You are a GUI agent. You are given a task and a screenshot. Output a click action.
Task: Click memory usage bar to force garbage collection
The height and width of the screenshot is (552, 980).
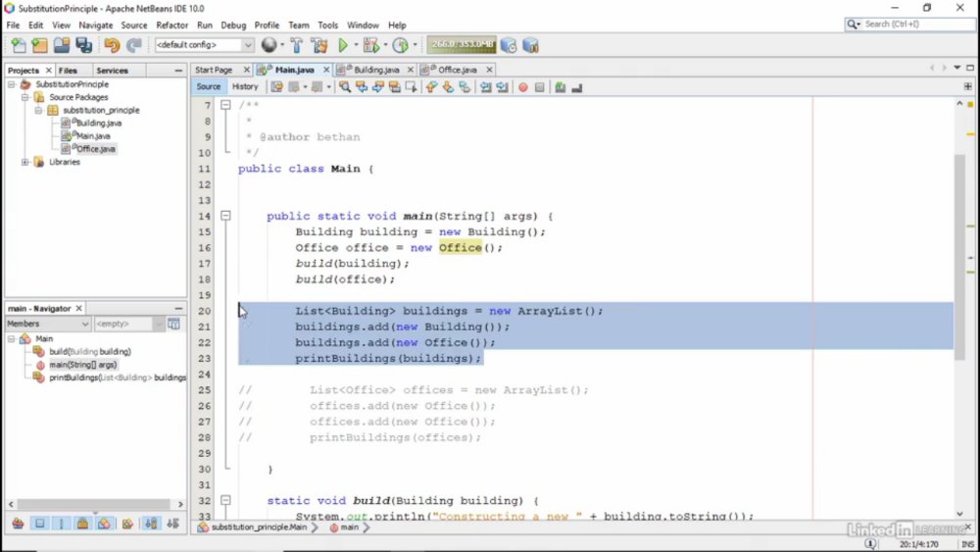(462, 44)
